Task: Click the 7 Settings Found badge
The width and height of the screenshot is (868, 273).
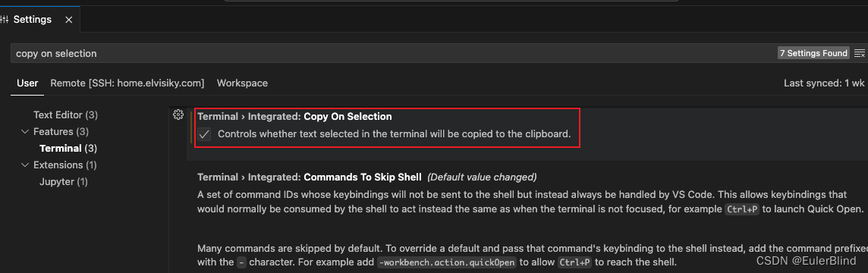Action: (813, 53)
